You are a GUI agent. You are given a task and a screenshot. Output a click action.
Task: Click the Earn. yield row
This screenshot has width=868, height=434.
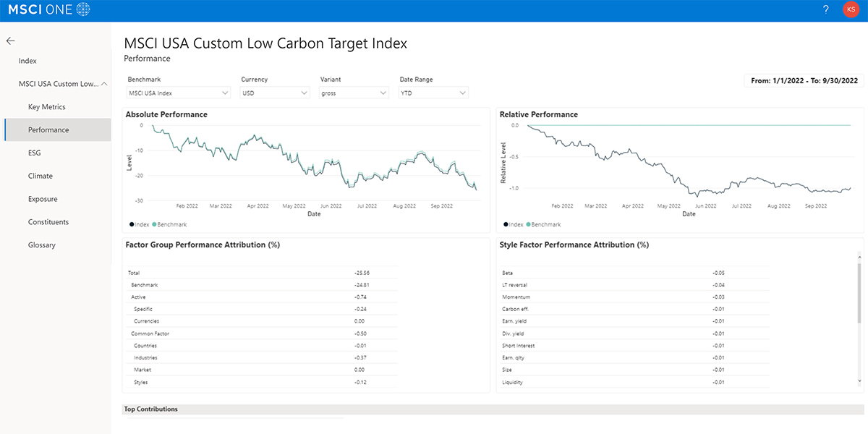635,321
